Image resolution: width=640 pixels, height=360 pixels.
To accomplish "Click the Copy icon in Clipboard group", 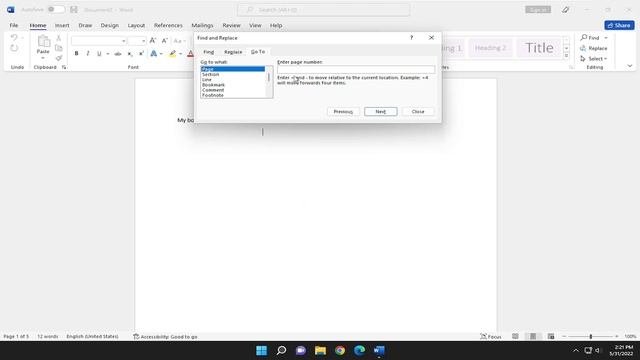I will tap(59, 48).
